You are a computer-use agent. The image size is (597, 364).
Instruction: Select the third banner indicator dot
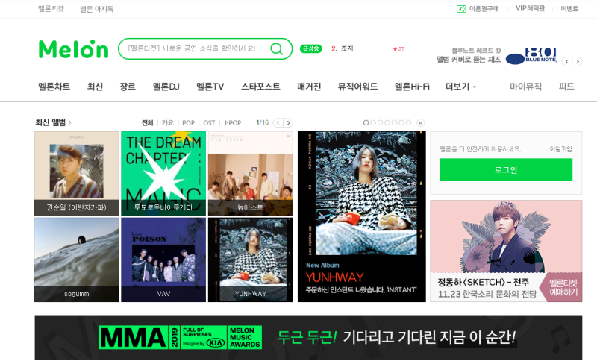coord(380,122)
